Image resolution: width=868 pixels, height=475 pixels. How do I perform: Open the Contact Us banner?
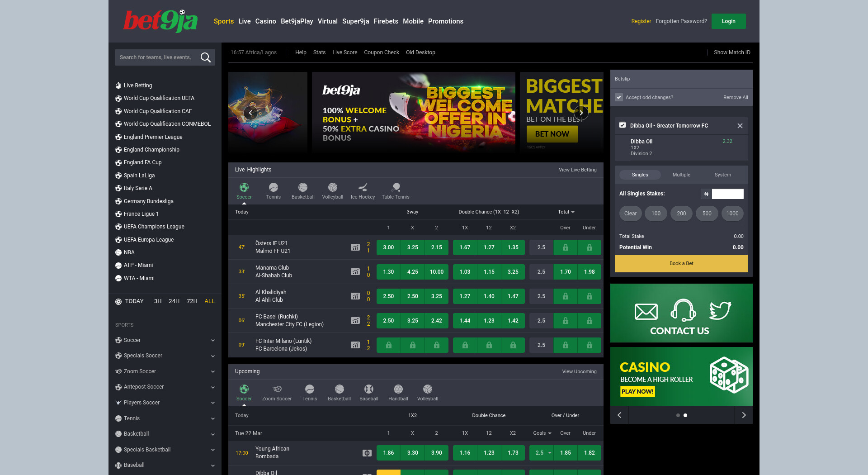point(681,313)
